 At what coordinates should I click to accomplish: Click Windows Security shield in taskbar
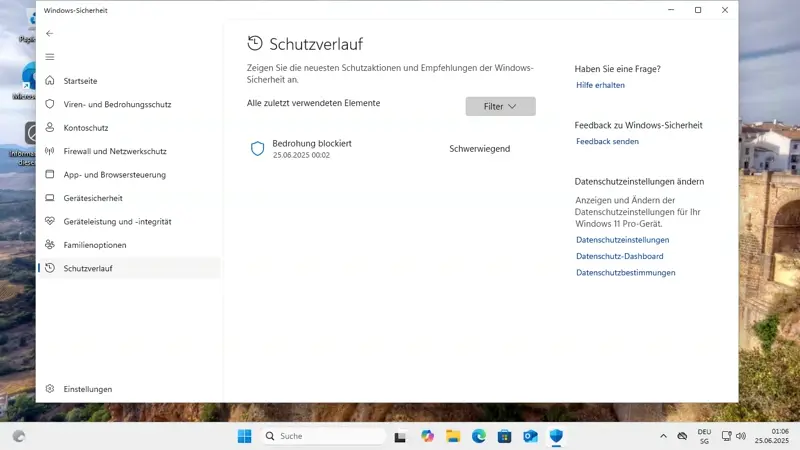556,436
